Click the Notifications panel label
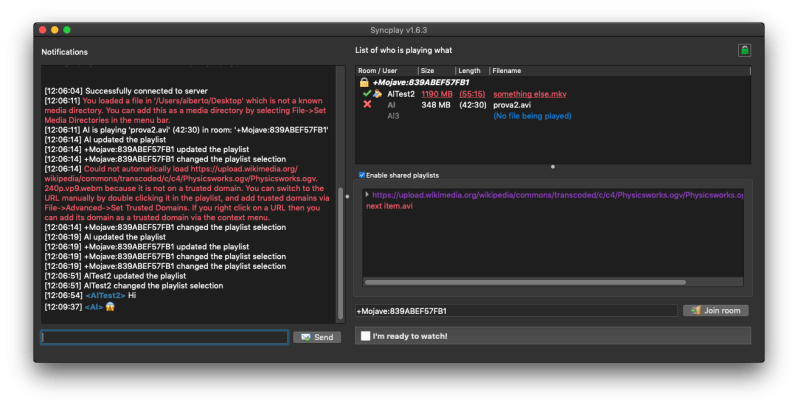Viewport: 798px width, 407px height. [65, 52]
